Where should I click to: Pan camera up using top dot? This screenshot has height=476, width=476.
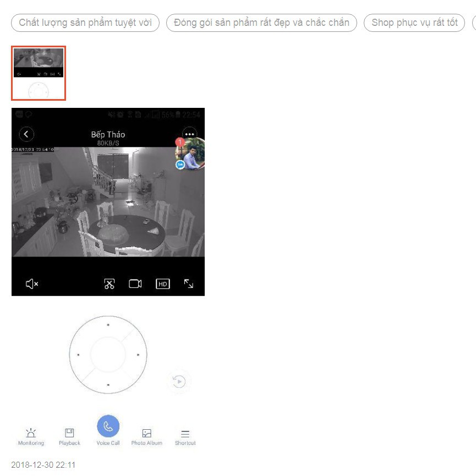108,325
